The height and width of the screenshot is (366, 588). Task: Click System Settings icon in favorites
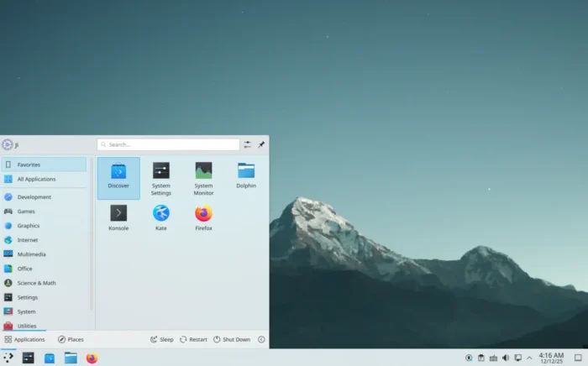(160, 178)
